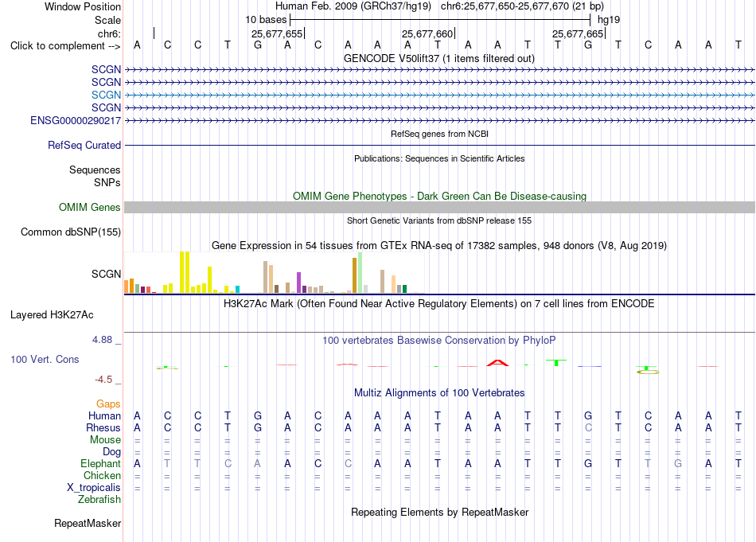The image size is (756, 542).
Task: Click the '10 bases' scale bar text
Action: coord(266,20)
